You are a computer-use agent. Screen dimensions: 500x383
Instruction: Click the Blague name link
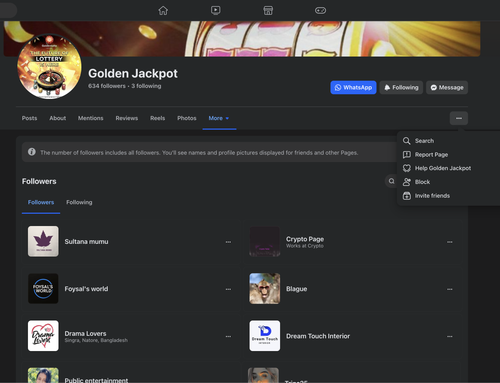pyautogui.click(x=297, y=289)
